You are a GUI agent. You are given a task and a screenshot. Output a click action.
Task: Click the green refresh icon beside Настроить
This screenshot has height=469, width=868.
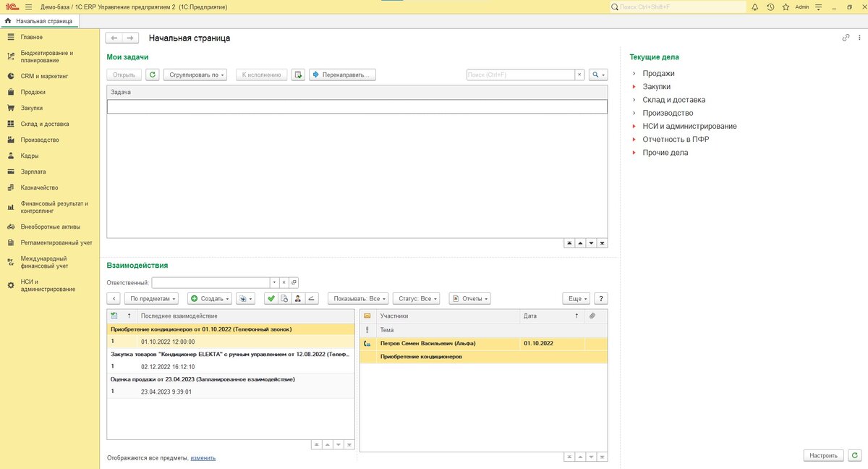point(855,455)
